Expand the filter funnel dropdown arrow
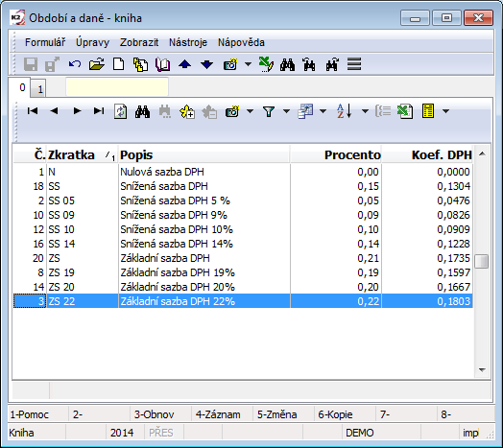 286,111
